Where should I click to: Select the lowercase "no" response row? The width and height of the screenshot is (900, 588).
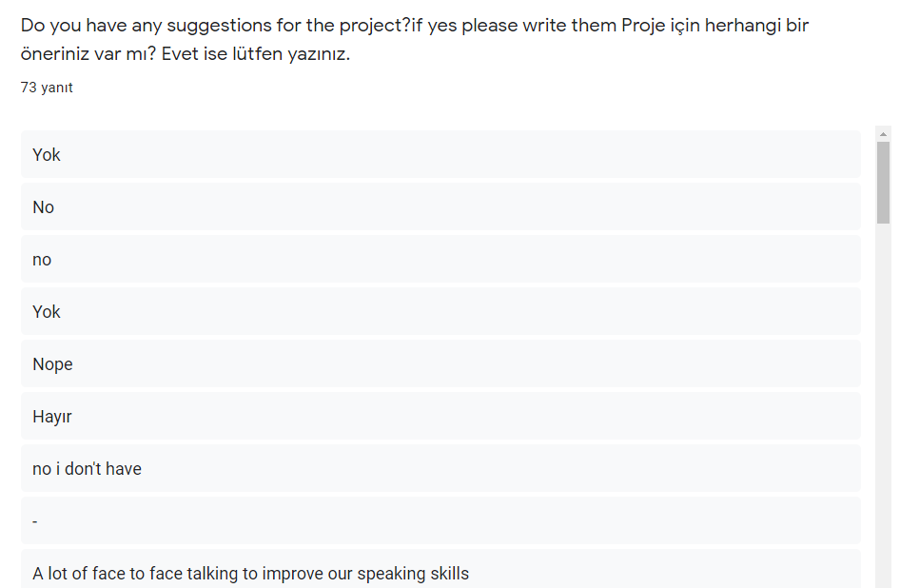coord(42,259)
